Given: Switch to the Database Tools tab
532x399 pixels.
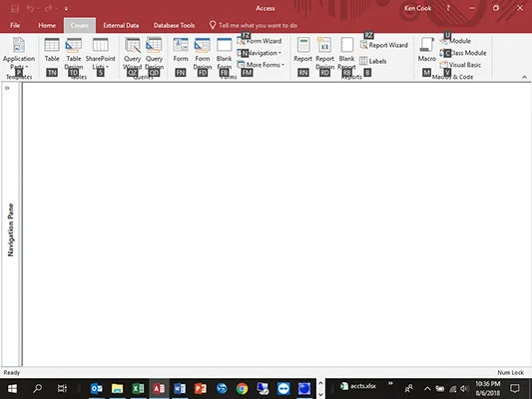Looking at the screenshot, I should pyautogui.click(x=174, y=25).
